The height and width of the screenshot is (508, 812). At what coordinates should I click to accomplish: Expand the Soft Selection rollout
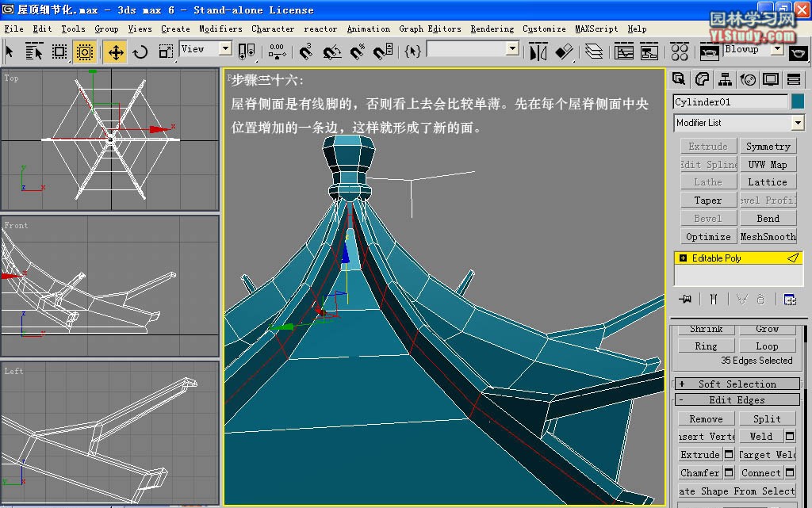[737, 384]
